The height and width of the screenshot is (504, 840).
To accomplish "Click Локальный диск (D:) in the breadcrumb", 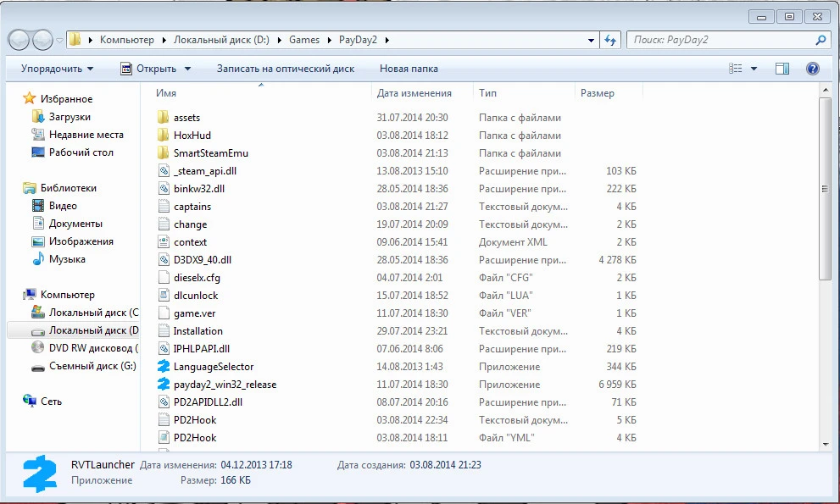I will [x=221, y=40].
